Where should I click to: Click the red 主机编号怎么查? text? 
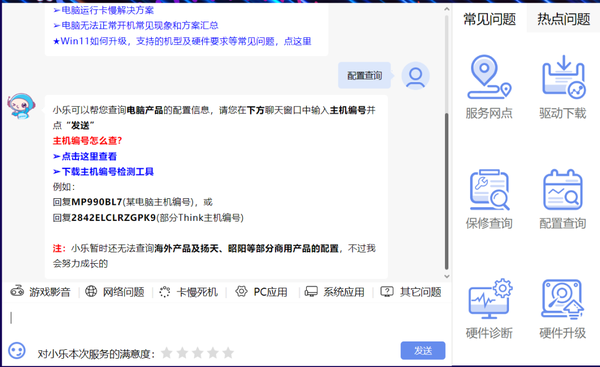[87, 141]
